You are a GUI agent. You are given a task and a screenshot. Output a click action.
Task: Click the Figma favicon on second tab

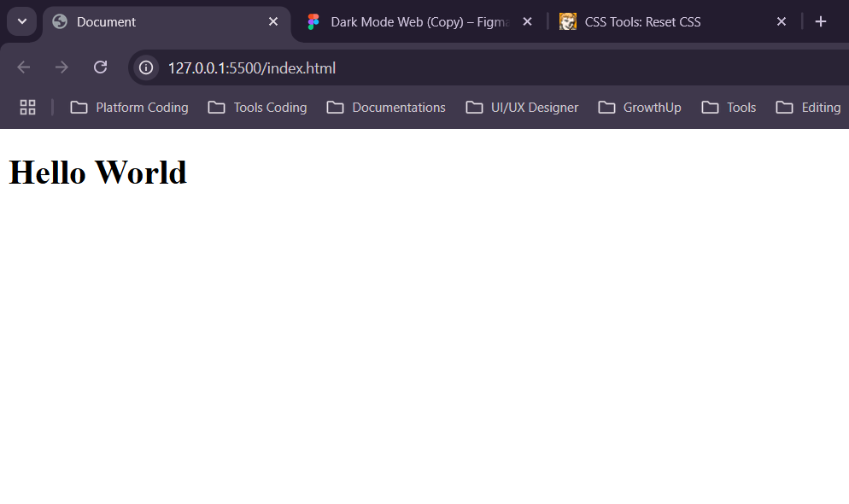(x=313, y=21)
